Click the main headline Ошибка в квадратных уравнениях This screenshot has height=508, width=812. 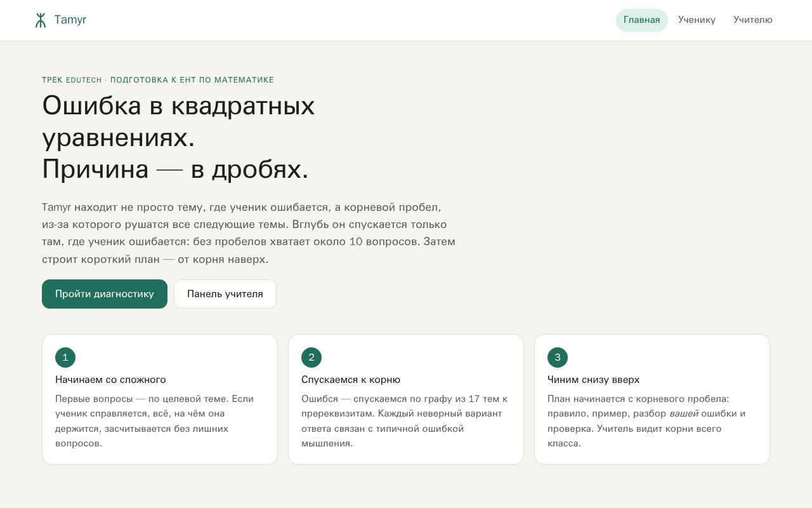(x=178, y=137)
